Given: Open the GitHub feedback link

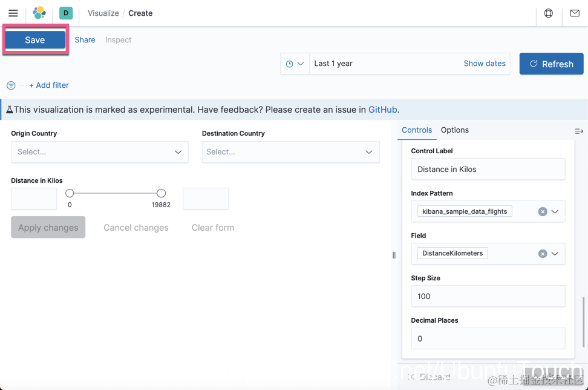Looking at the screenshot, I should point(382,110).
